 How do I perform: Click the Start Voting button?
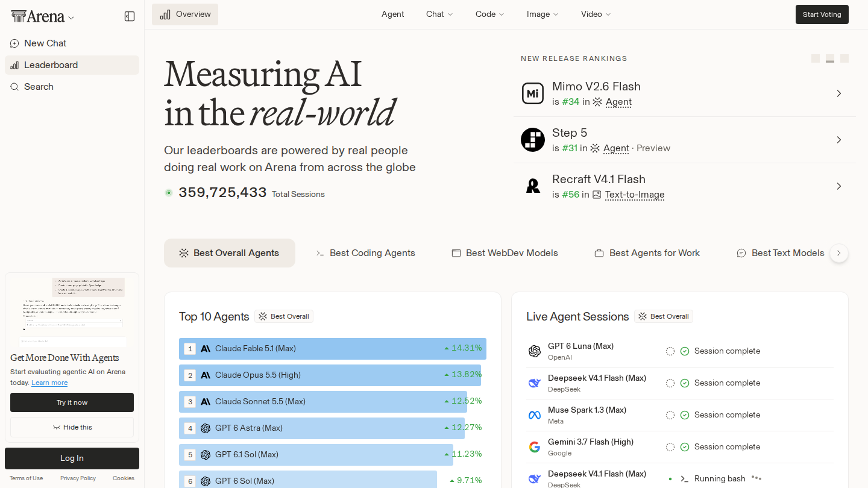822,14
